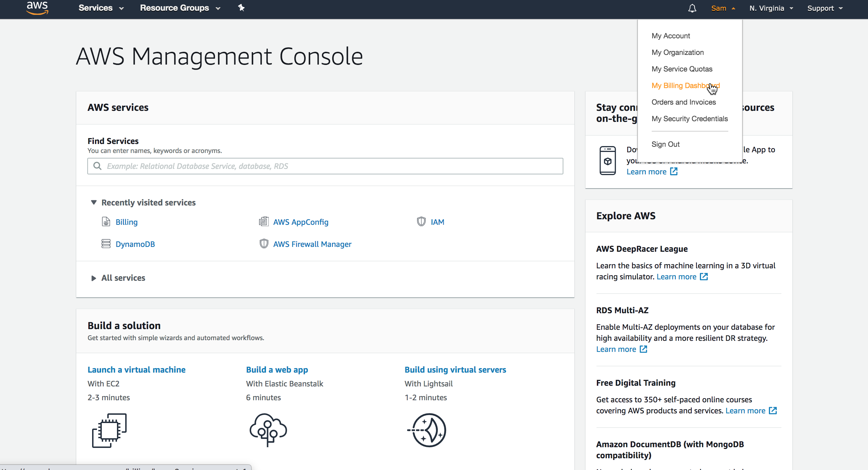Open the N. Virginia region selector

click(x=771, y=8)
